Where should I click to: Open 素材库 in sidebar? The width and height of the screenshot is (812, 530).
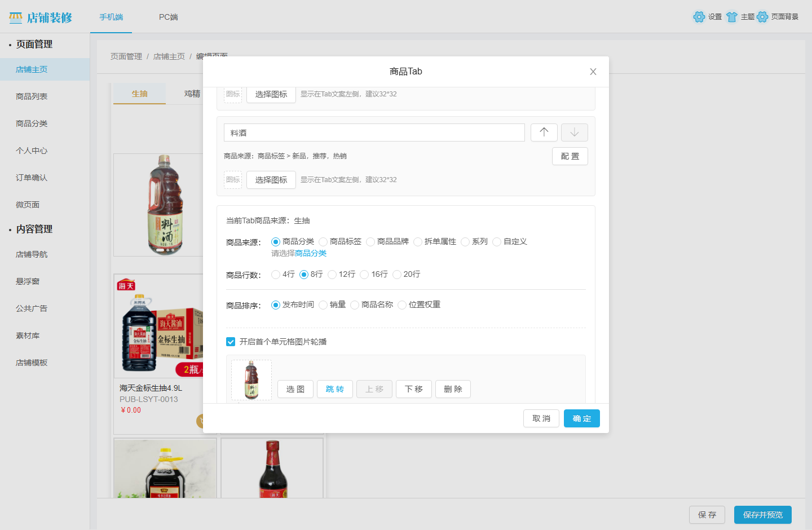pos(45,335)
